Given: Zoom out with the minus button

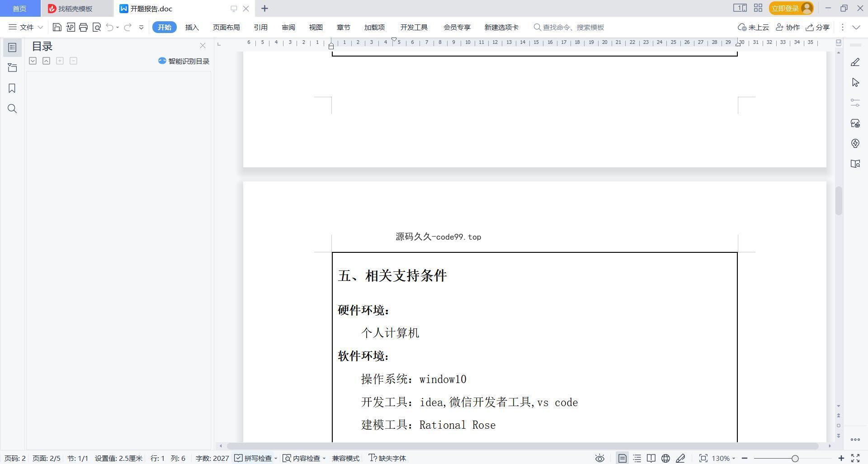Looking at the screenshot, I should pos(745,458).
